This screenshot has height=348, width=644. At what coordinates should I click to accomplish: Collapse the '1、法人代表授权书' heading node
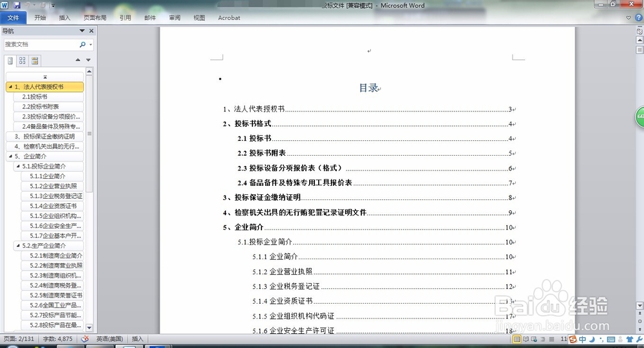[10, 87]
